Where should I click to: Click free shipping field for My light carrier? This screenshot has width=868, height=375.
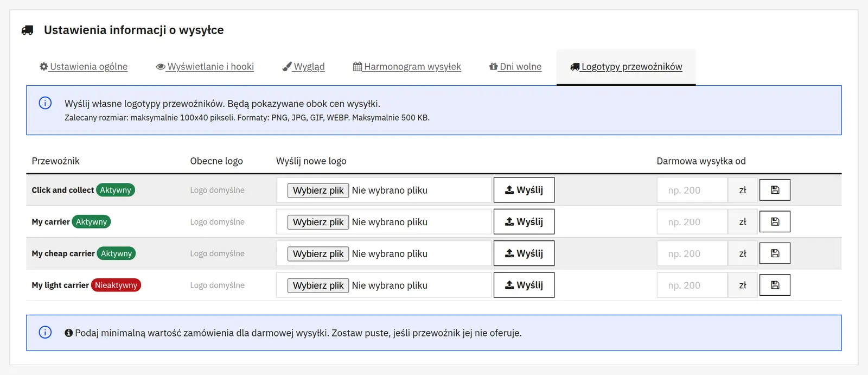click(x=692, y=285)
